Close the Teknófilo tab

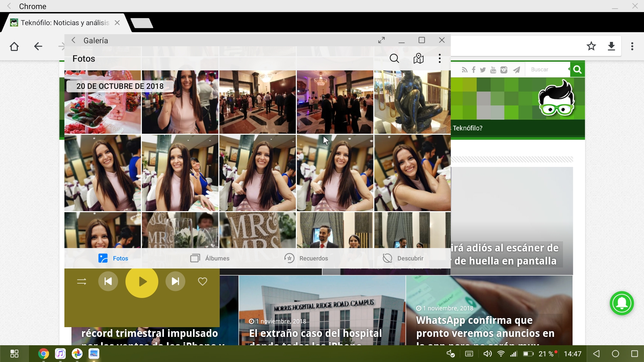coord(117,23)
